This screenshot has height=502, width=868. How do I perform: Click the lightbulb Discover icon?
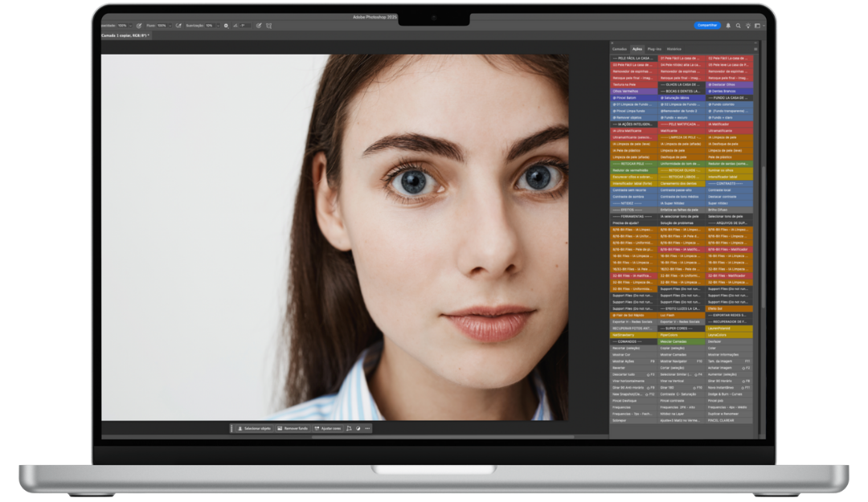pyautogui.click(x=747, y=26)
